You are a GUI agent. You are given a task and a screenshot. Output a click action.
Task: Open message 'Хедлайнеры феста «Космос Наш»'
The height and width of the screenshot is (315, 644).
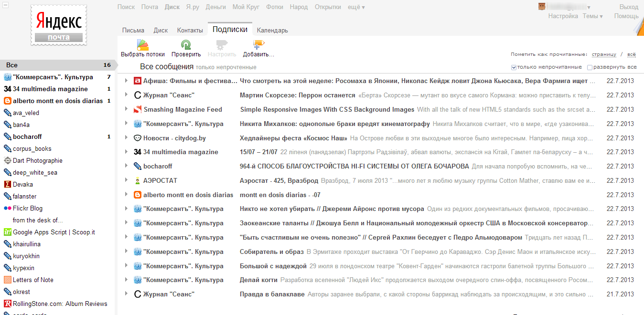tap(294, 138)
